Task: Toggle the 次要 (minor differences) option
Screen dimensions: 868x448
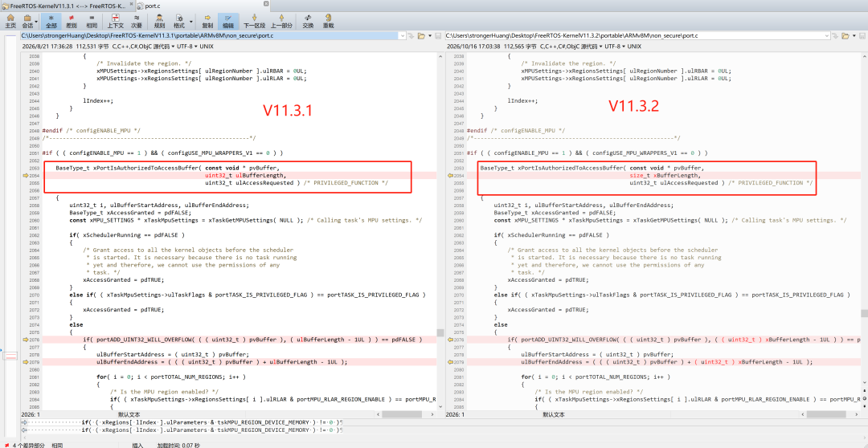Action: (136, 21)
